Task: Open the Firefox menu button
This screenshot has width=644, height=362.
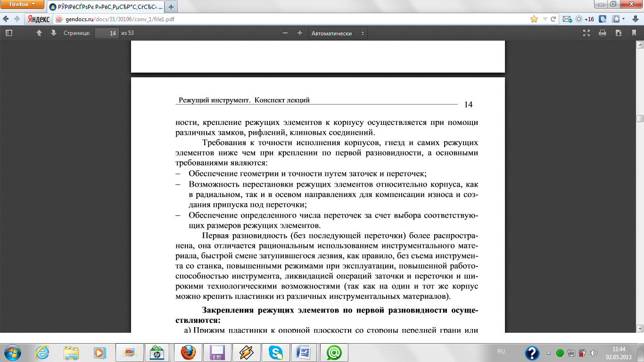Action: click(23, 4)
